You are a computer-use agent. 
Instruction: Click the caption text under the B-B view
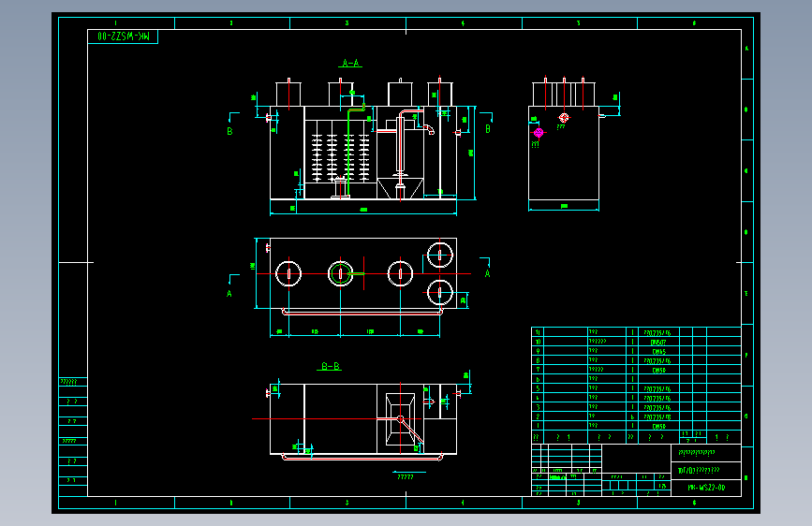pos(405,476)
